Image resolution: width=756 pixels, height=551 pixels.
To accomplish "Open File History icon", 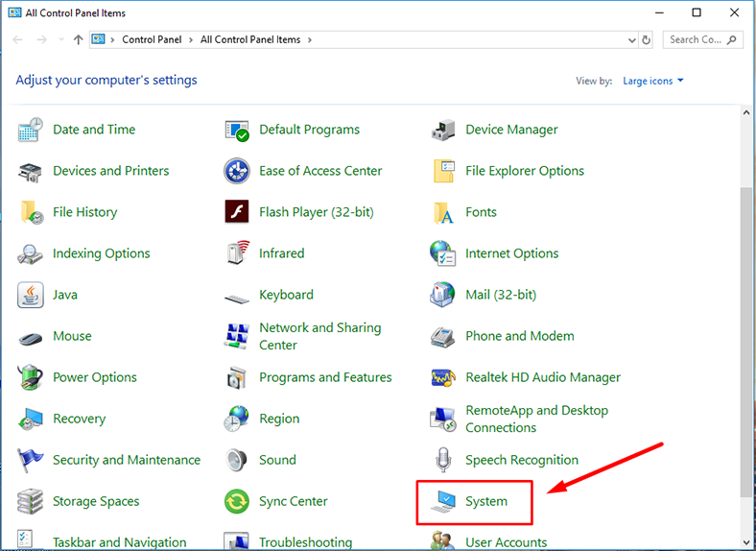I will (x=32, y=212).
